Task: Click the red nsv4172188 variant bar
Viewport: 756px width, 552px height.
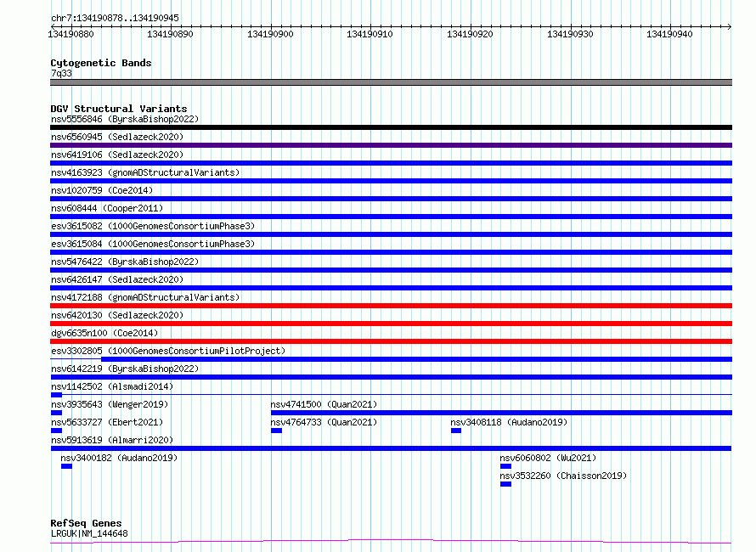Action: pyautogui.click(x=391, y=306)
